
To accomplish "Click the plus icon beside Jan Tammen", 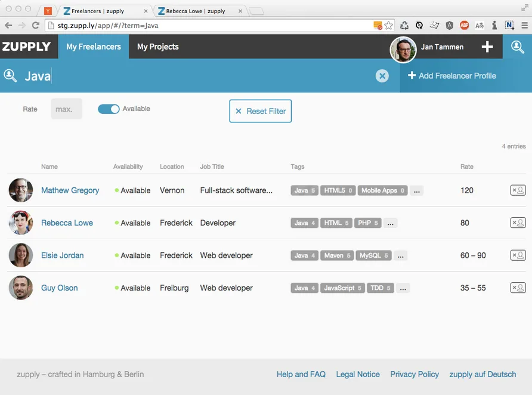I will 487,47.
